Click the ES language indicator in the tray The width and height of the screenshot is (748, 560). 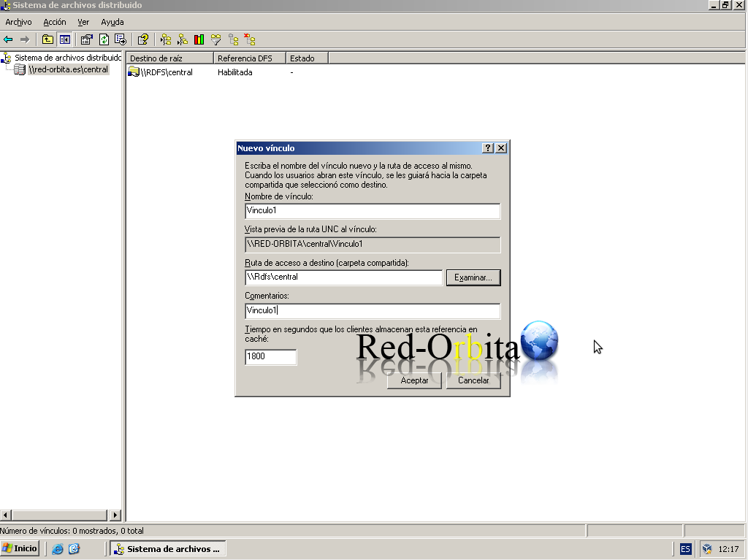(x=685, y=549)
